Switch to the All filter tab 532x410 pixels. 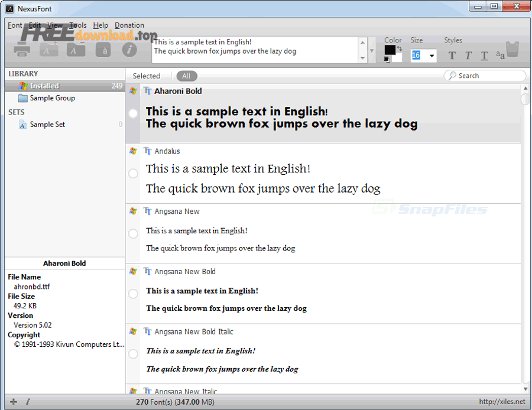click(186, 76)
